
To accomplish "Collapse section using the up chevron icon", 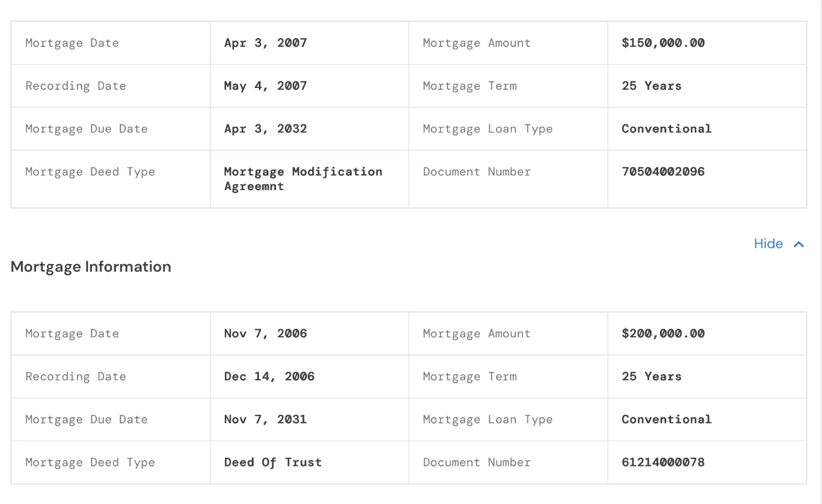I will pyautogui.click(x=799, y=244).
